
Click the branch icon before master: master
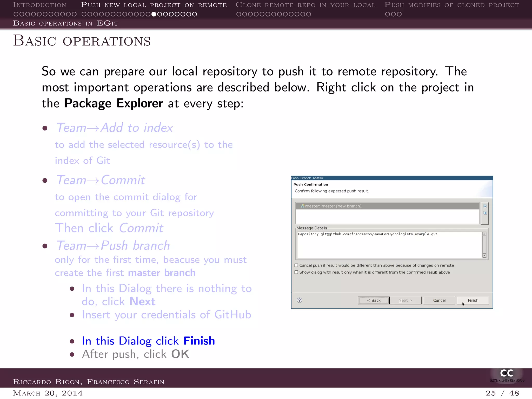point(302,206)
